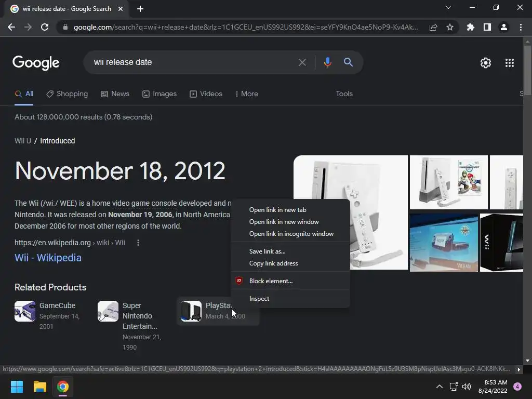Open the Windows Start menu
The width and height of the screenshot is (532, 399).
point(17,387)
